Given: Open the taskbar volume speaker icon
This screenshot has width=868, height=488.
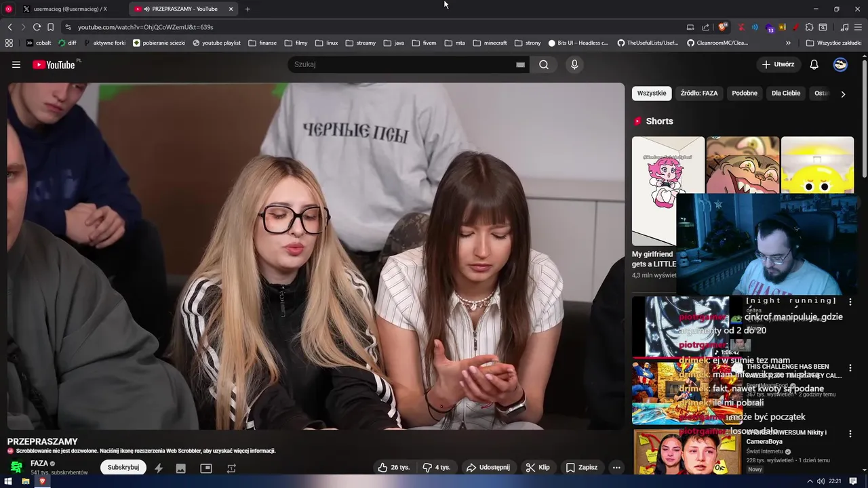Looking at the screenshot, I should click(x=821, y=481).
